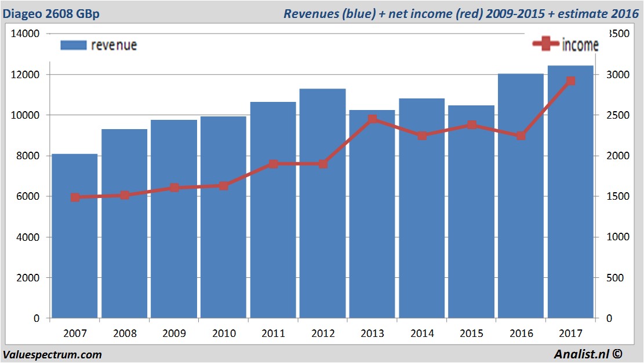The image size is (644, 363).
Task: Click the red income legend marker
Action: [x=546, y=44]
